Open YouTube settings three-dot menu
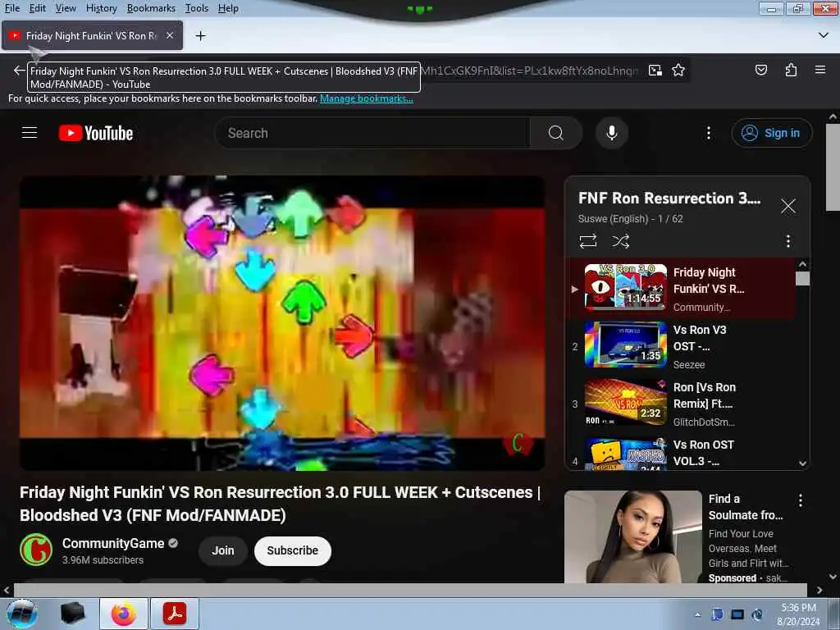This screenshot has height=630, width=840. coord(708,133)
